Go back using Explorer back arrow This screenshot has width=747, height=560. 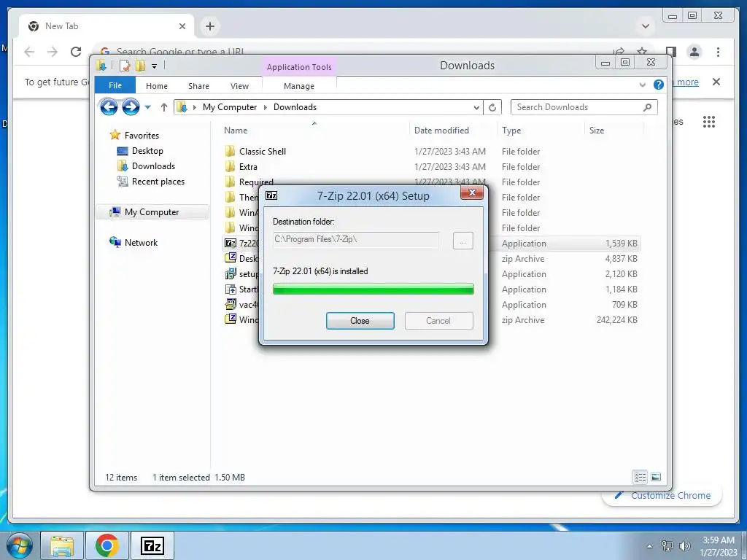click(109, 106)
